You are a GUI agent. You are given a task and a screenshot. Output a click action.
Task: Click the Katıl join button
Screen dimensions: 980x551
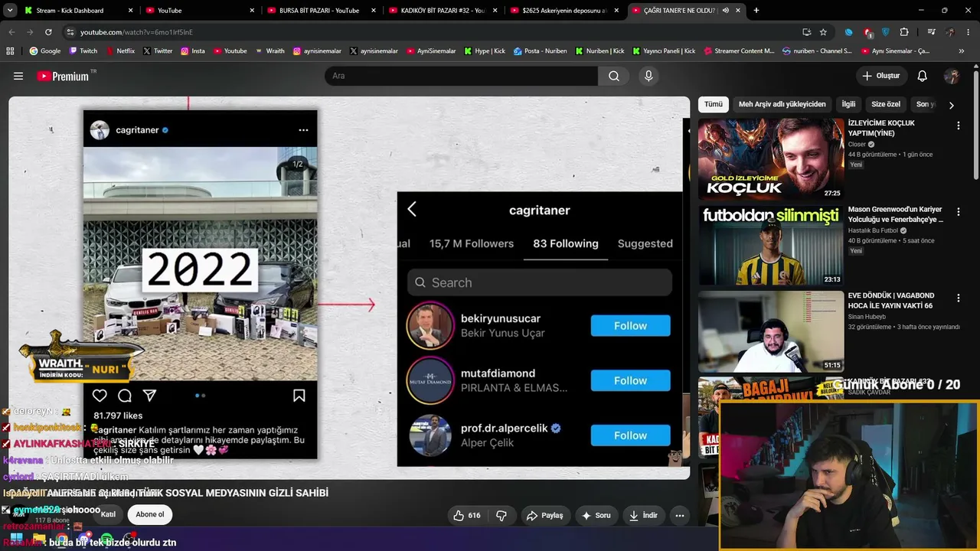[108, 514]
